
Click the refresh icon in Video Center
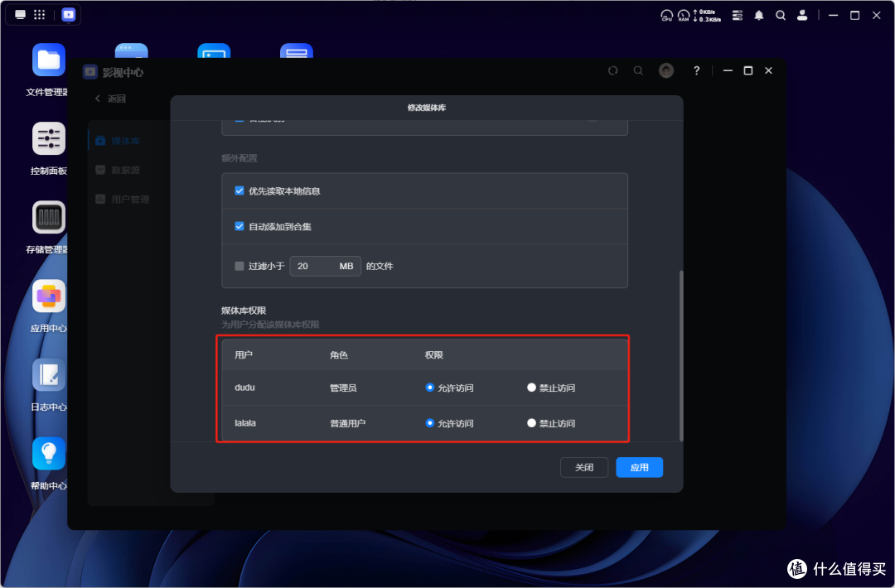[x=612, y=70]
